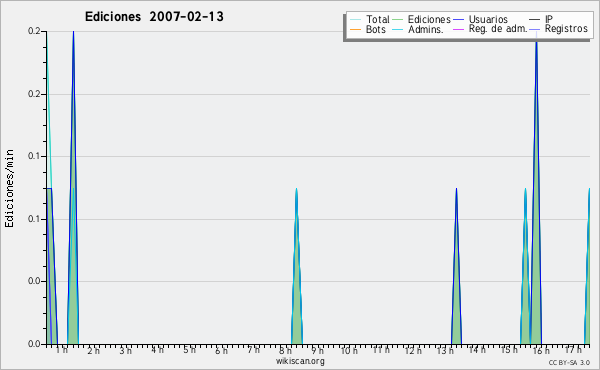Click the '5 h' x-axis label
Screen dimensions: 600x370
(x=189, y=350)
